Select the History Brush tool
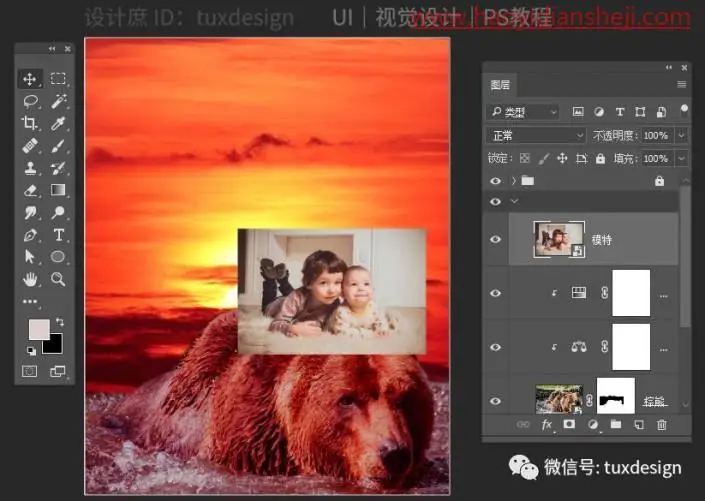 [58, 168]
